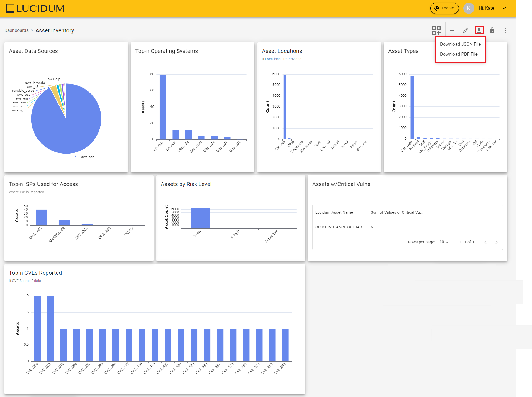
Task: Click the CVE...848 bar
Action: pos(285,345)
